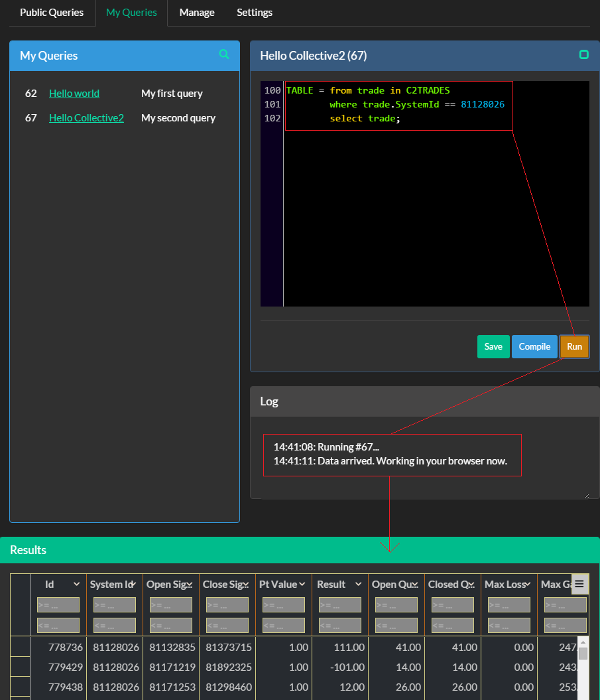
Task: Click the Result cell 111.00
Action: click(340, 648)
